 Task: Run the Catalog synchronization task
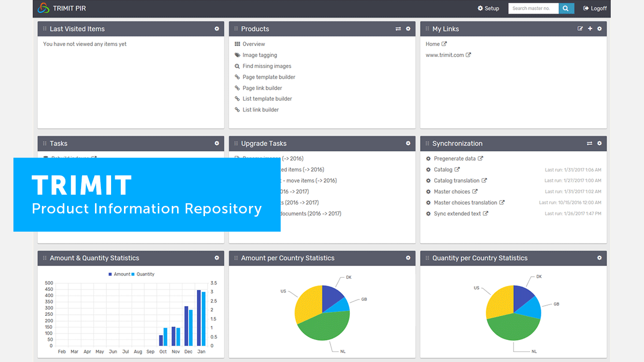pyautogui.click(x=443, y=169)
